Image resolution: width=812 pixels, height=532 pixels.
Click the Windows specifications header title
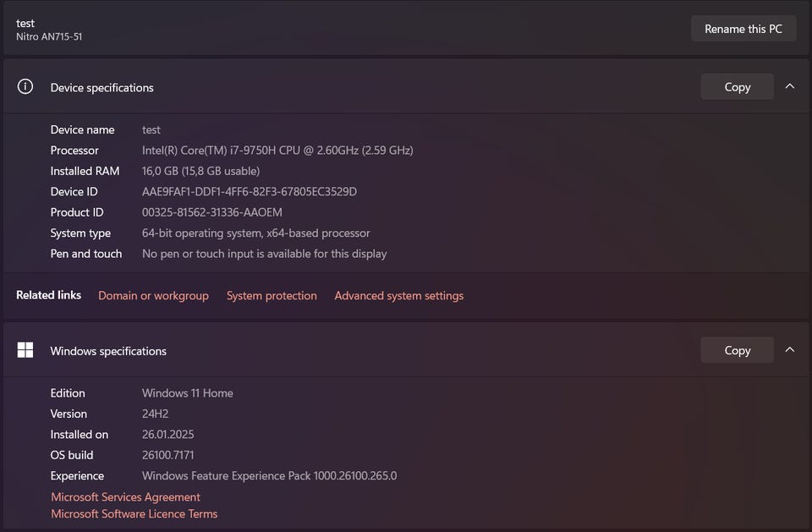pos(108,351)
